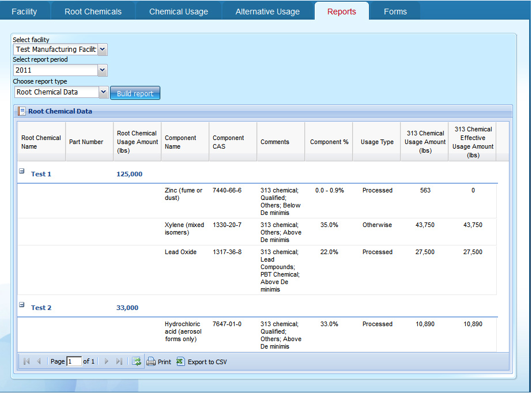532x393 pixels.
Task: Open the report type dropdown
Action: [x=103, y=92]
